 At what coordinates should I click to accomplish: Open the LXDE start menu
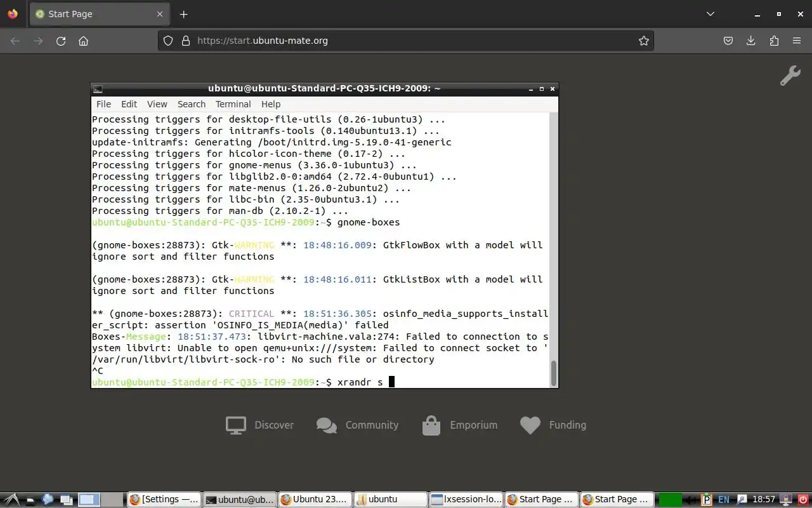(x=12, y=500)
